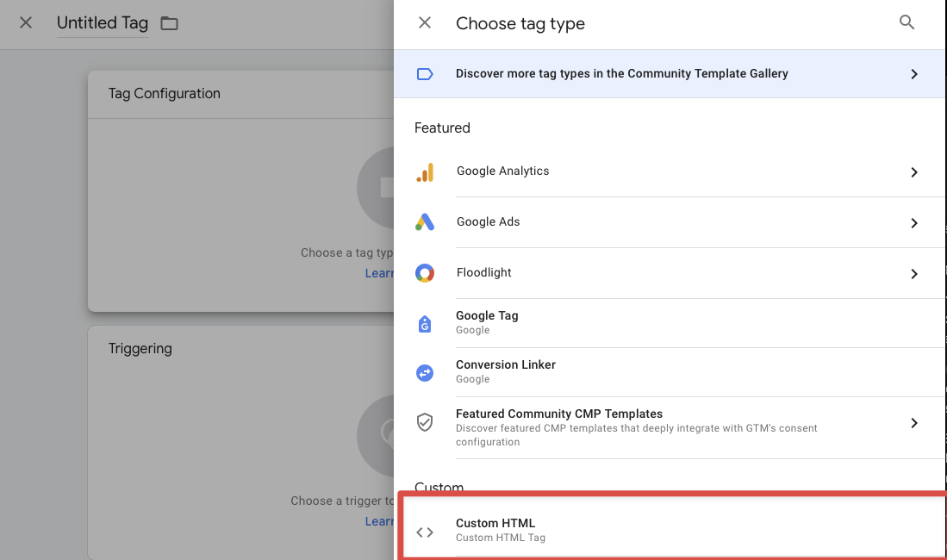
Task: Click the Google Tag icon
Action: coord(425,323)
